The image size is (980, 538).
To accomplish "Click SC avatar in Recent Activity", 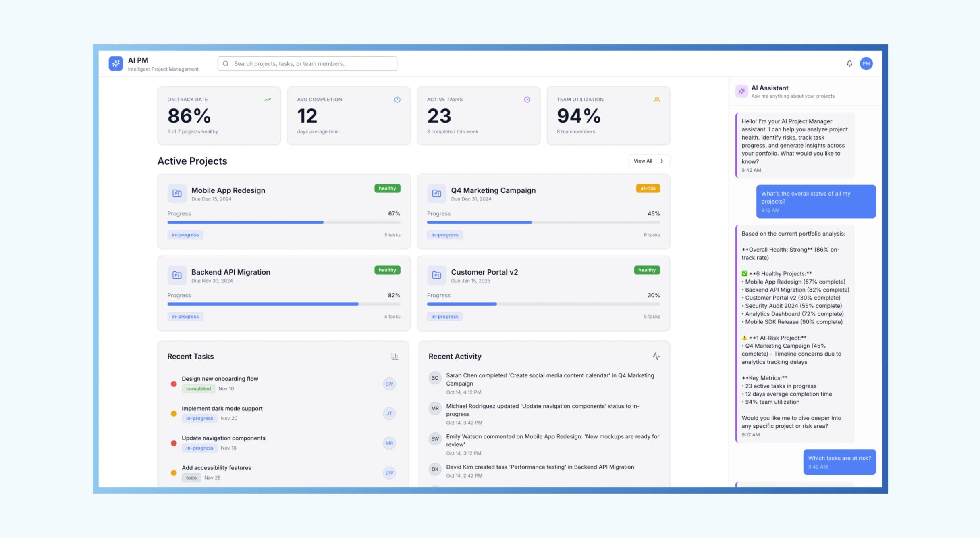I will (435, 378).
